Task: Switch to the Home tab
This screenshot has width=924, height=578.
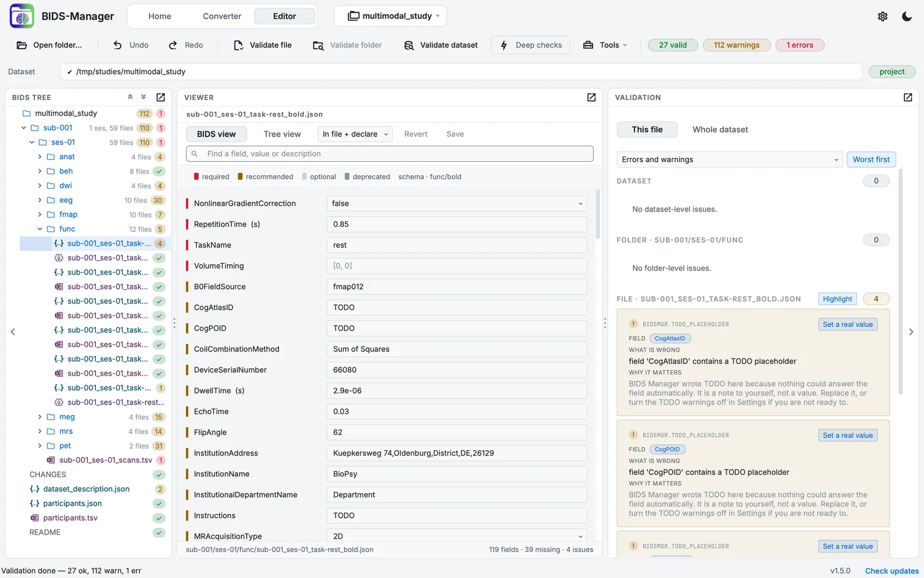Action: coord(160,16)
